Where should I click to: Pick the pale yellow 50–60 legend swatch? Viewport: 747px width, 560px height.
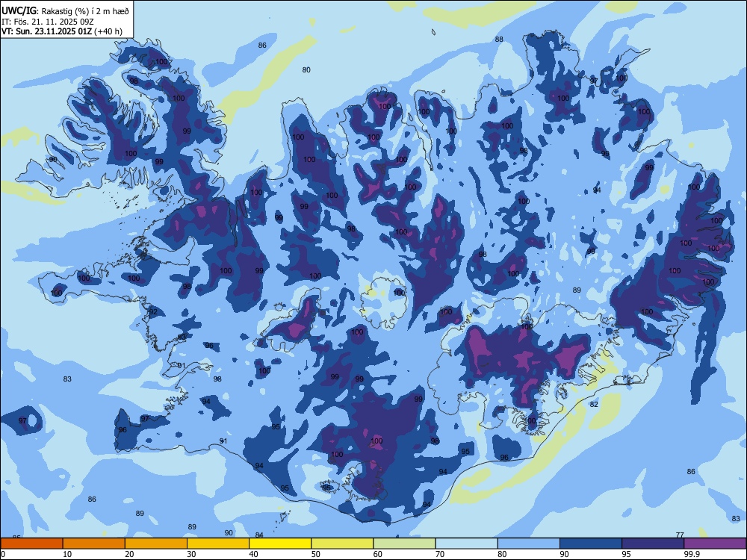click(343, 544)
